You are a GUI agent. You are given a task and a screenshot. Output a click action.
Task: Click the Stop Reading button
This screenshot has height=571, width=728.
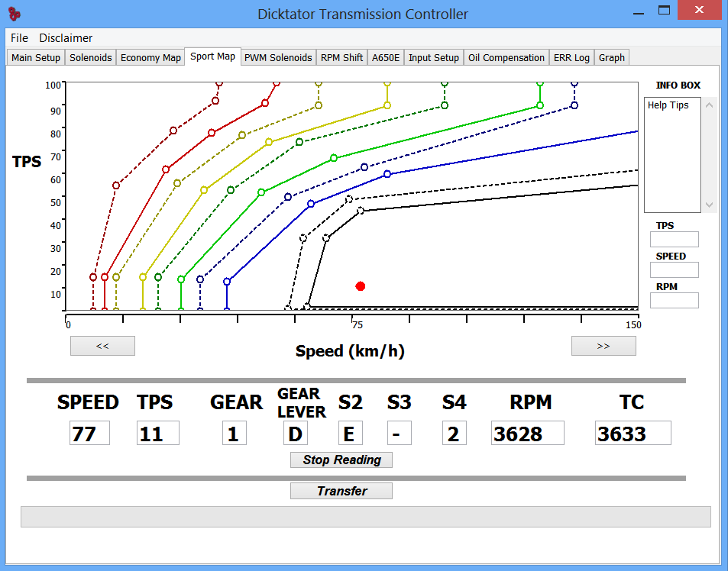click(341, 460)
